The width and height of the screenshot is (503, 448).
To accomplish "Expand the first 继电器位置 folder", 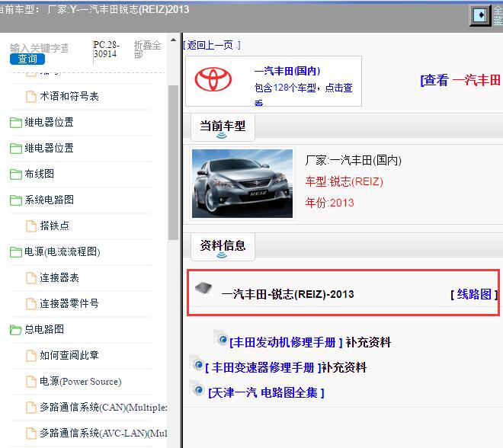I will tap(49, 122).
